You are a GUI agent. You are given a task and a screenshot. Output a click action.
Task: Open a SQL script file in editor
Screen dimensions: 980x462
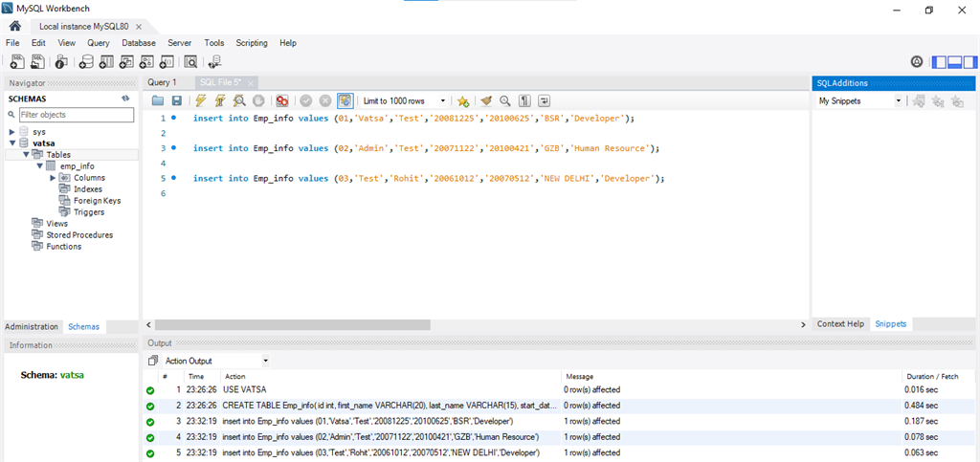158,100
